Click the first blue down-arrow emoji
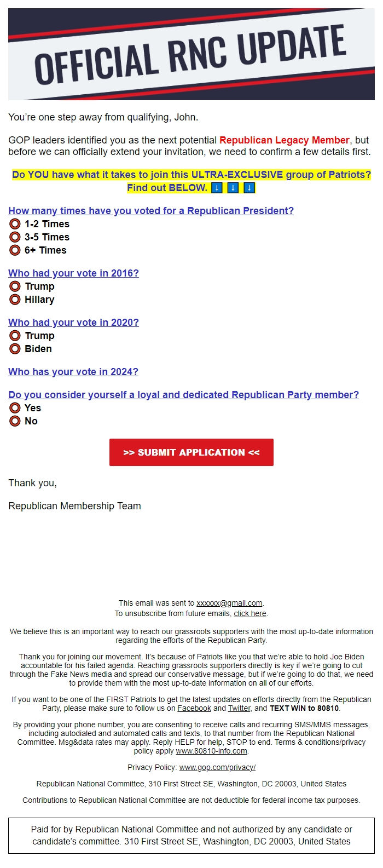Image resolution: width=383 pixels, height=868 pixels. [216, 188]
